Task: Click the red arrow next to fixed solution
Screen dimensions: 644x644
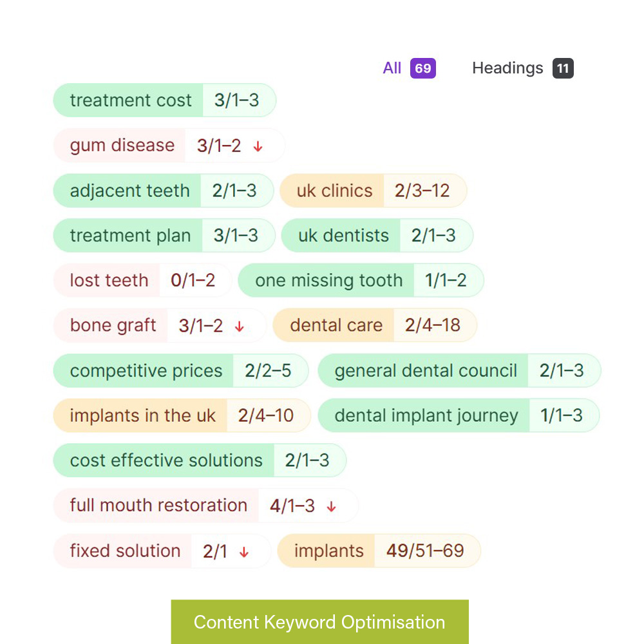Action: (244, 552)
